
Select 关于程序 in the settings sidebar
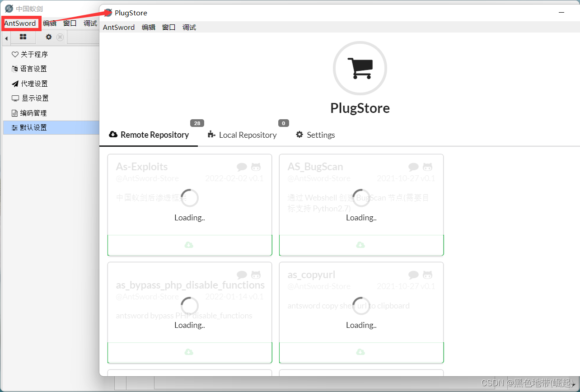pos(51,54)
